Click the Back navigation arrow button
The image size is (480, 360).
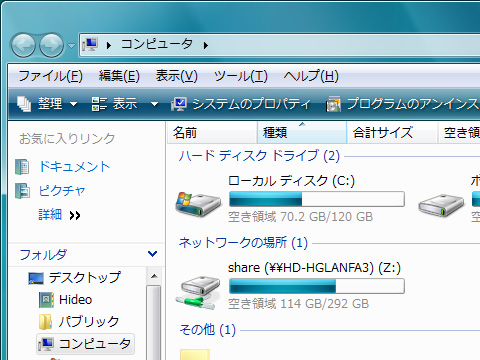point(23,45)
